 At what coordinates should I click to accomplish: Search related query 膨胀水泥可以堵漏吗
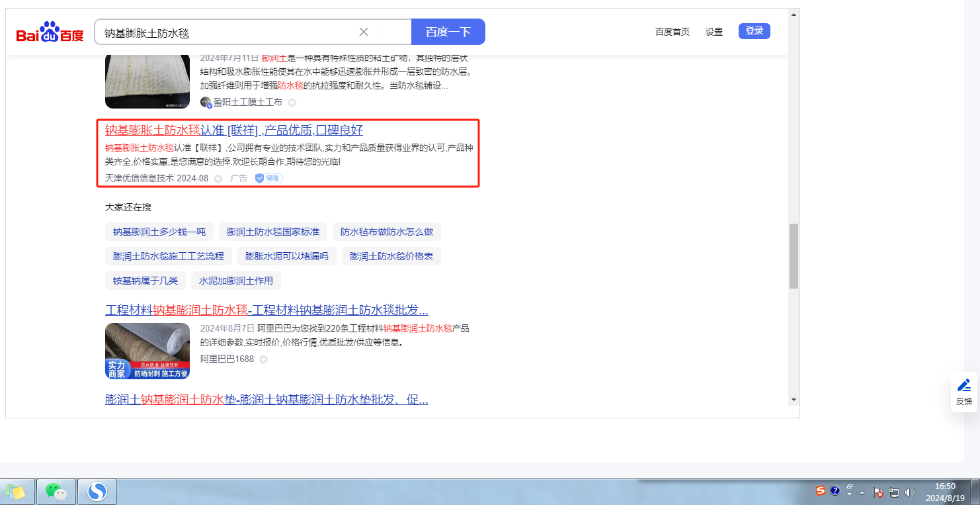pyautogui.click(x=287, y=256)
